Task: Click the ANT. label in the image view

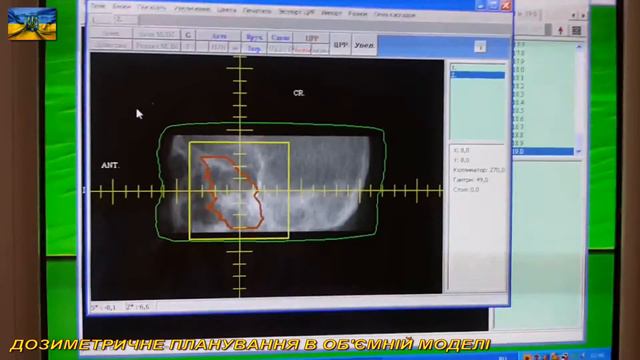Action: coord(110,165)
